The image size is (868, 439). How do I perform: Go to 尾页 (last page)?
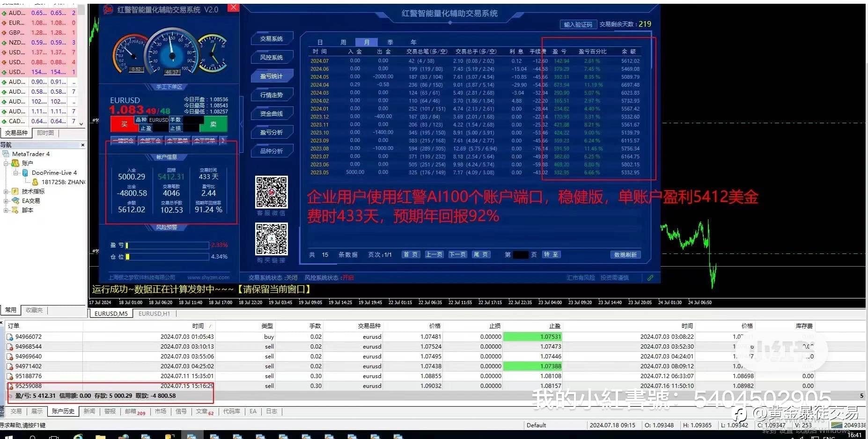click(x=481, y=255)
